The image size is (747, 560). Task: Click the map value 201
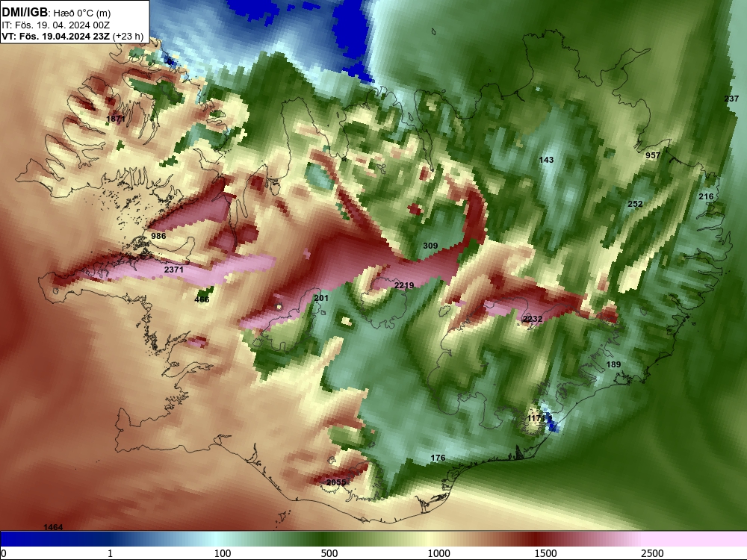tap(321, 298)
